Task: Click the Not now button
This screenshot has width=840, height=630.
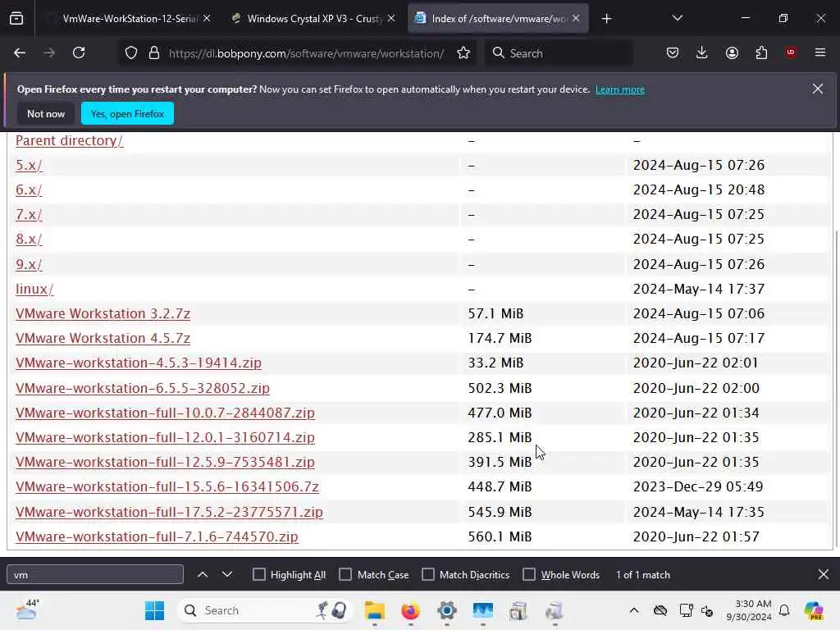Action: point(46,113)
